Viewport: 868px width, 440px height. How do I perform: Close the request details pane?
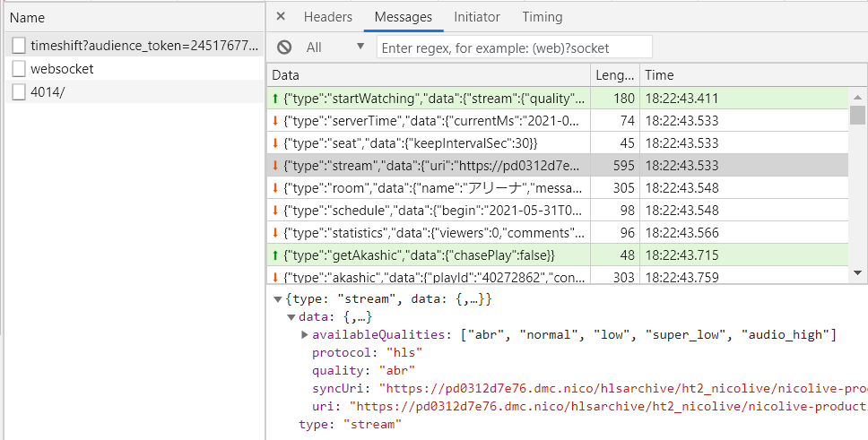(x=281, y=17)
